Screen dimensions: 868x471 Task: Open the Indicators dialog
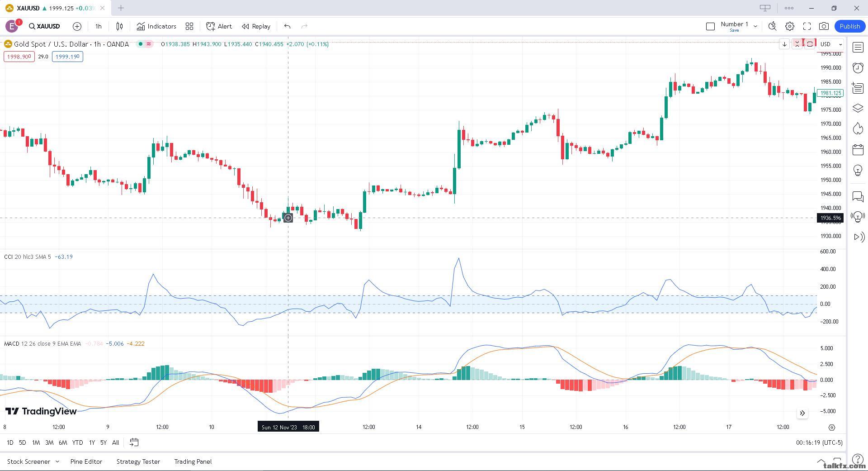tap(156, 26)
